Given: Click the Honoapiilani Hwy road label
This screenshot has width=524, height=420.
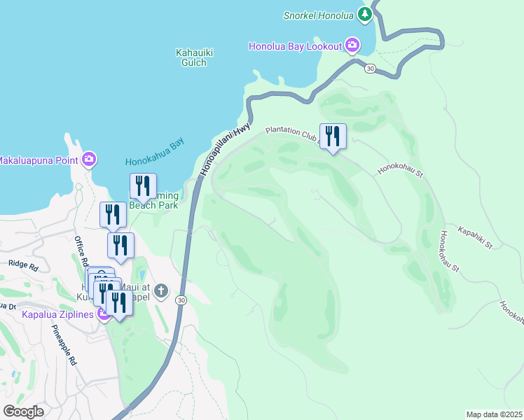Looking at the screenshot, I should click(x=225, y=149).
